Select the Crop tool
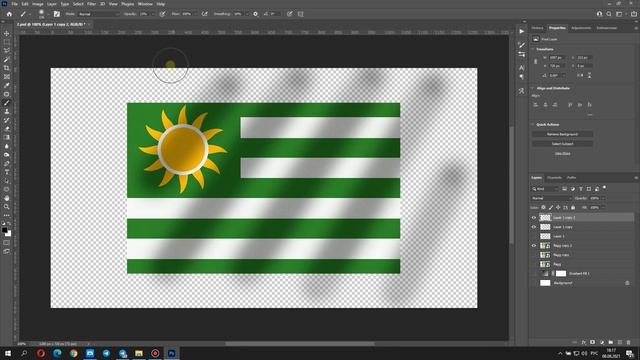 coord(7,68)
